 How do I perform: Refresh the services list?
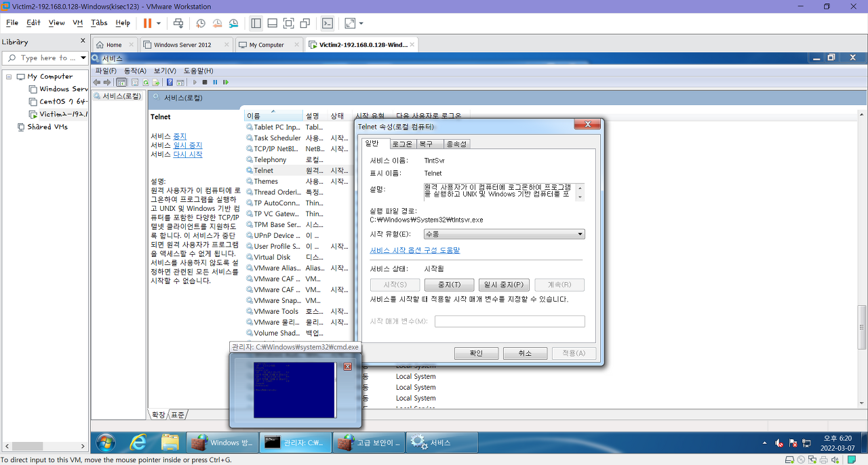click(x=146, y=82)
